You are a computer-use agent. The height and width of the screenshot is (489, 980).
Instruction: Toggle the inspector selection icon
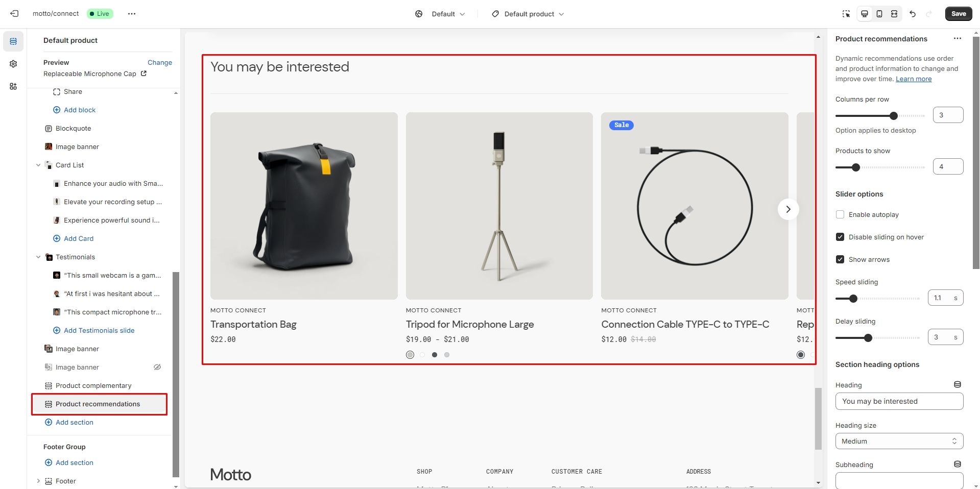pyautogui.click(x=846, y=14)
